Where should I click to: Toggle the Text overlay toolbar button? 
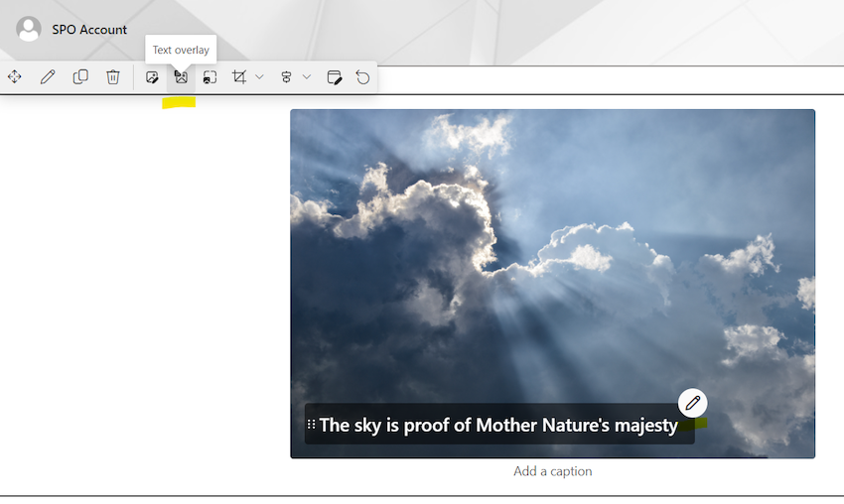[x=181, y=77]
